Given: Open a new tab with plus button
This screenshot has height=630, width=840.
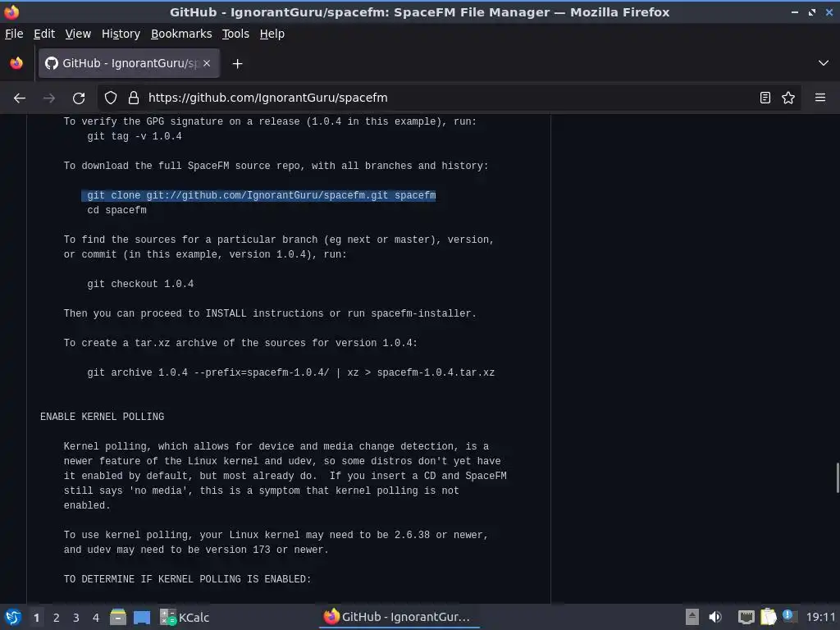Looking at the screenshot, I should pos(237,64).
